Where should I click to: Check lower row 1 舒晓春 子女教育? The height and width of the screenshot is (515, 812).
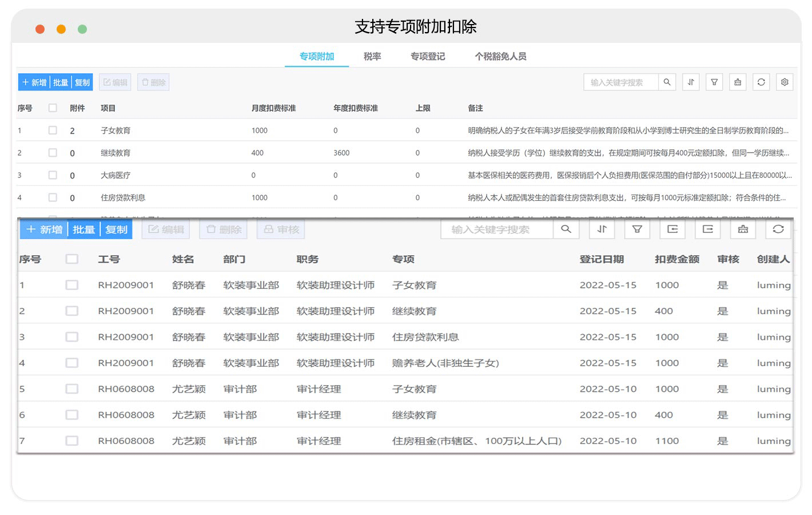72,285
